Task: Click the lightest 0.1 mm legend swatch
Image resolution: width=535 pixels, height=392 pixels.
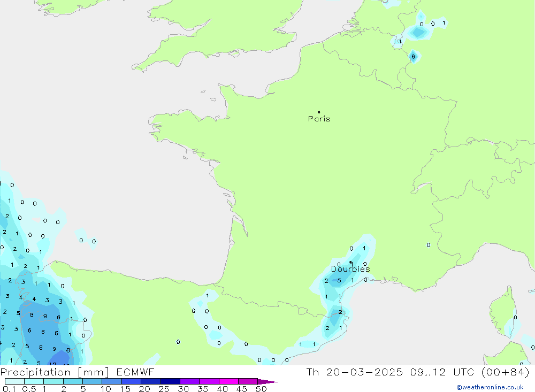Action: coord(14,381)
